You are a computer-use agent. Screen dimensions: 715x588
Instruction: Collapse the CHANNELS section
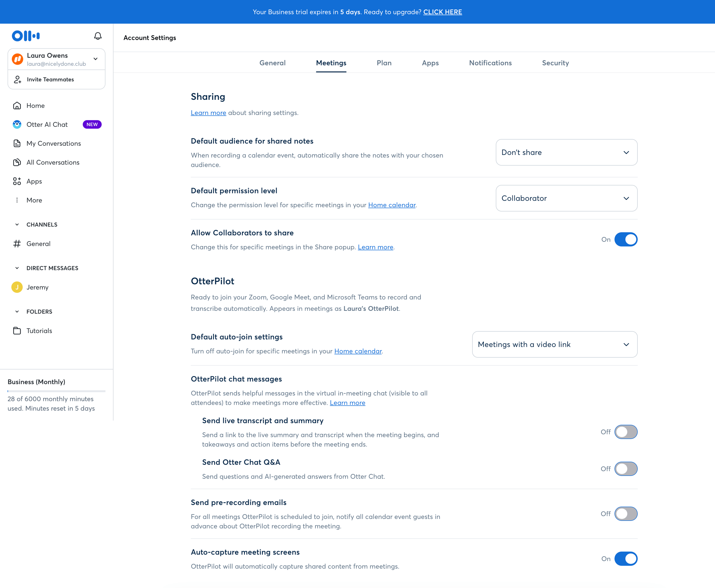17,225
